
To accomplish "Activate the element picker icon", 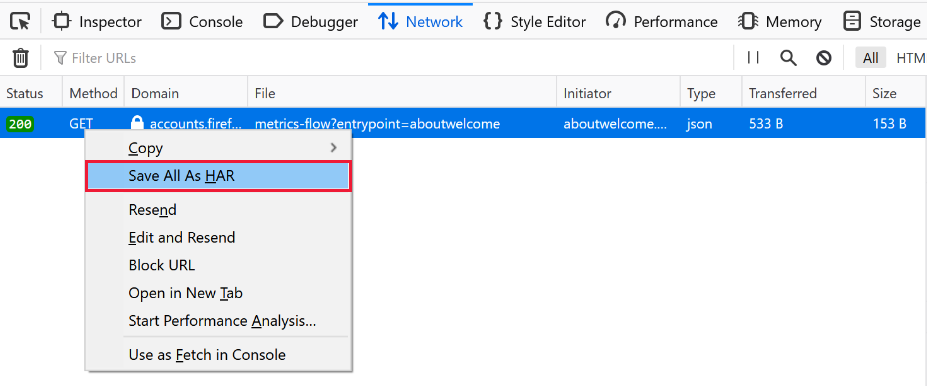I will point(21,22).
